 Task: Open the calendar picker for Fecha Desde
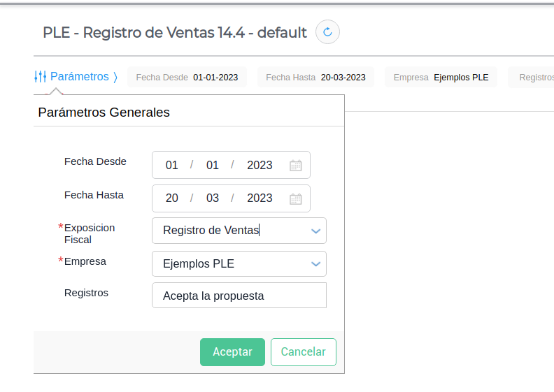click(x=295, y=165)
